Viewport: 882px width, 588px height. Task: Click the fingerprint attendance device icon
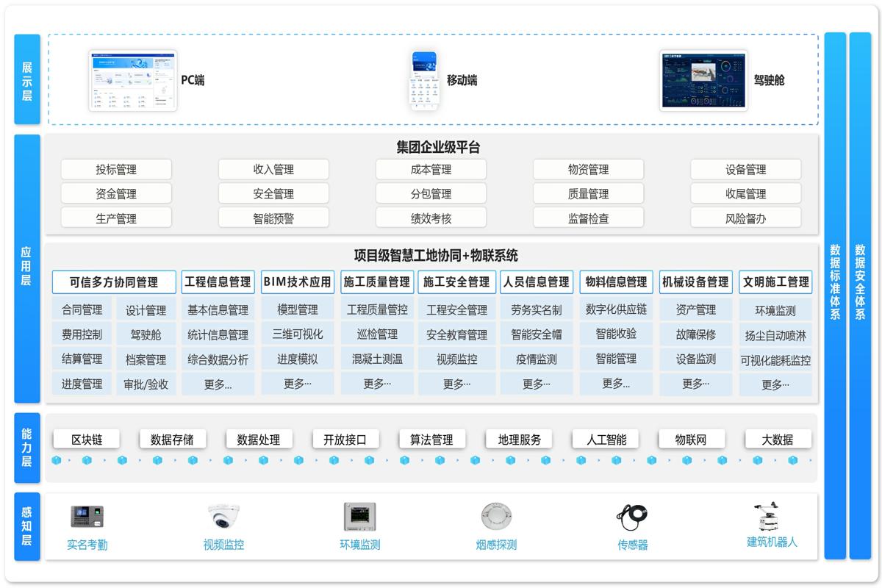[87, 517]
